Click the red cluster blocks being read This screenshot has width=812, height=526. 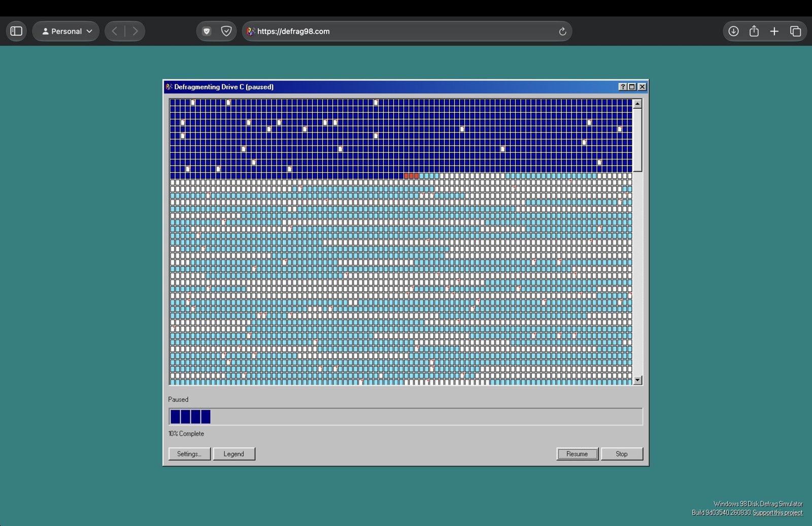tap(411, 176)
